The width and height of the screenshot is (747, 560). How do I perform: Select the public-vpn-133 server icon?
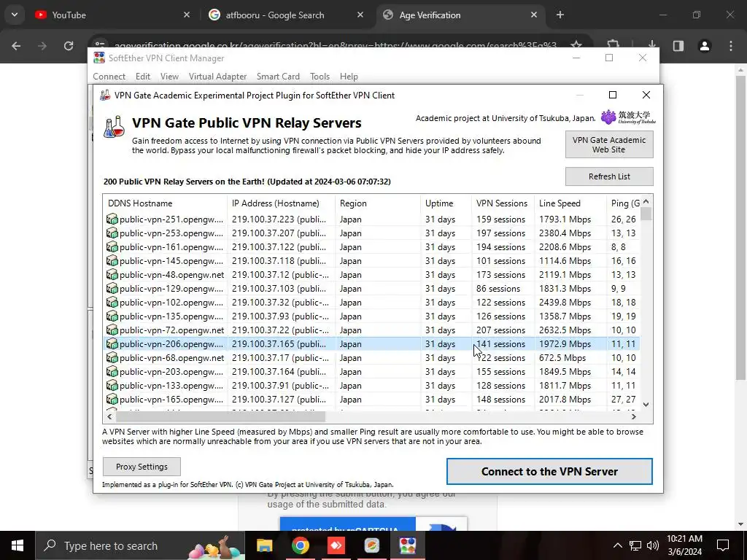(112, 385)
